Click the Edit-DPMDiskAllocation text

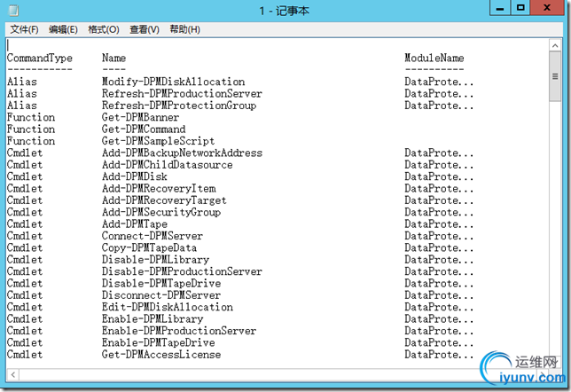168,307
